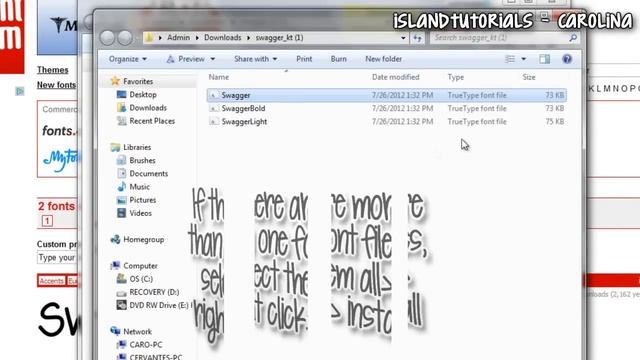Expand the arrow after Admin in breadcrumb
This screenshot has width=640, height=360.
click(x=197, y=38)
